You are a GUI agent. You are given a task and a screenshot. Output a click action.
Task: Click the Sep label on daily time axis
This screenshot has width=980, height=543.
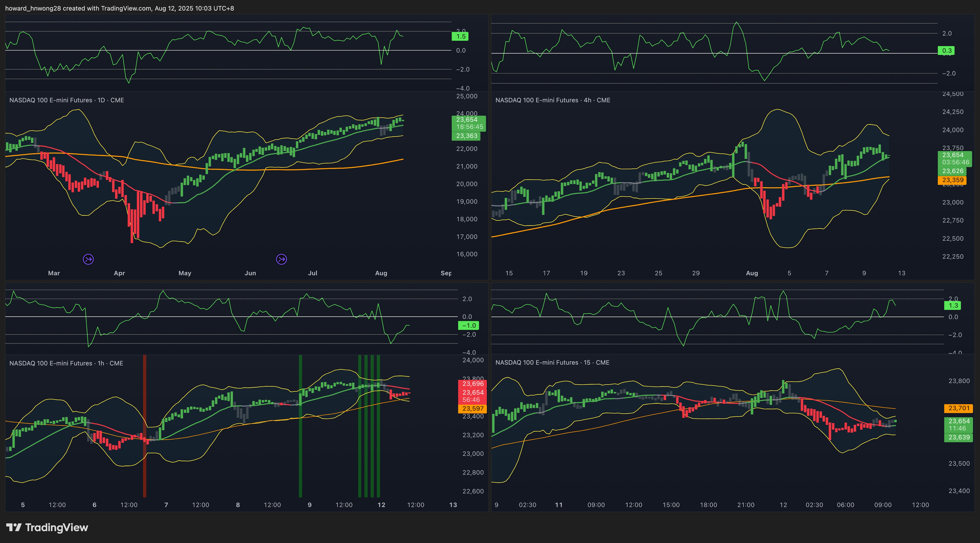(x=446, y=273)
